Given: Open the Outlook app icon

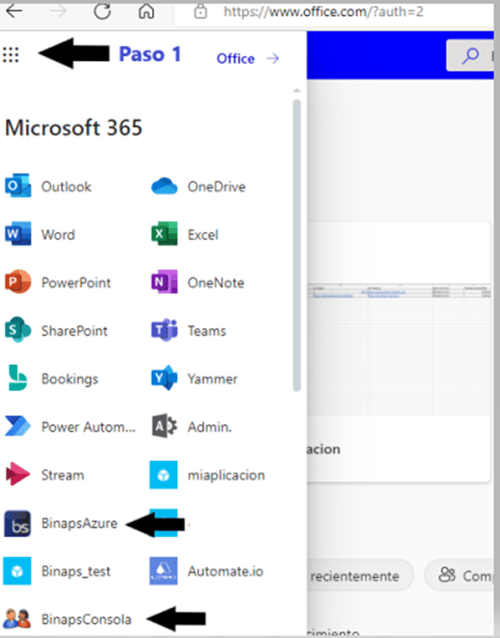Looking at the screenshot, I should (x=18, y=187).
